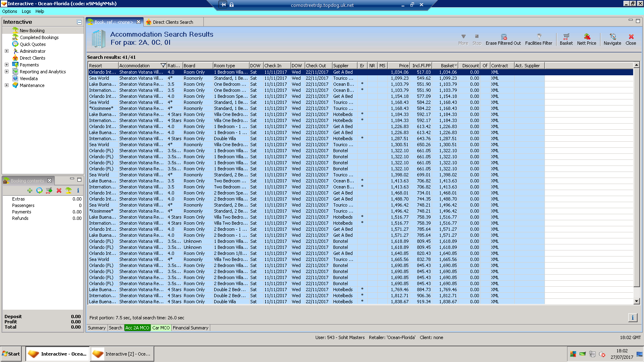
Task: Click the info button below results table
Action: tap(633, 318)
